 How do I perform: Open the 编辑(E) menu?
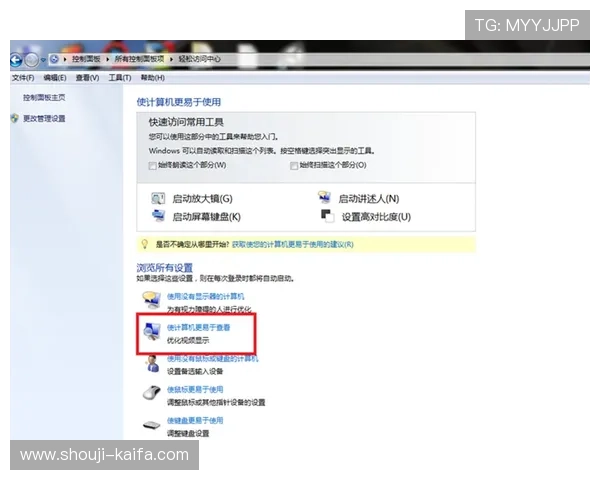tap(55, 78)
